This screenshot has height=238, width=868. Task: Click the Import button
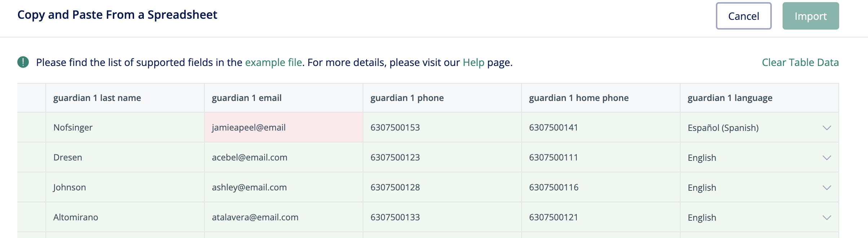[x=810, y=16]
